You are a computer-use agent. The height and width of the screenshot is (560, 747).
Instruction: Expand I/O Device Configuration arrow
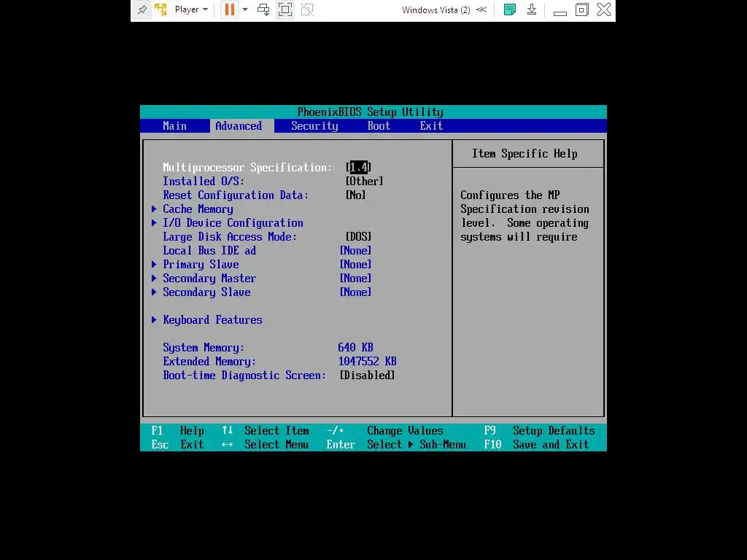(154, 222)
